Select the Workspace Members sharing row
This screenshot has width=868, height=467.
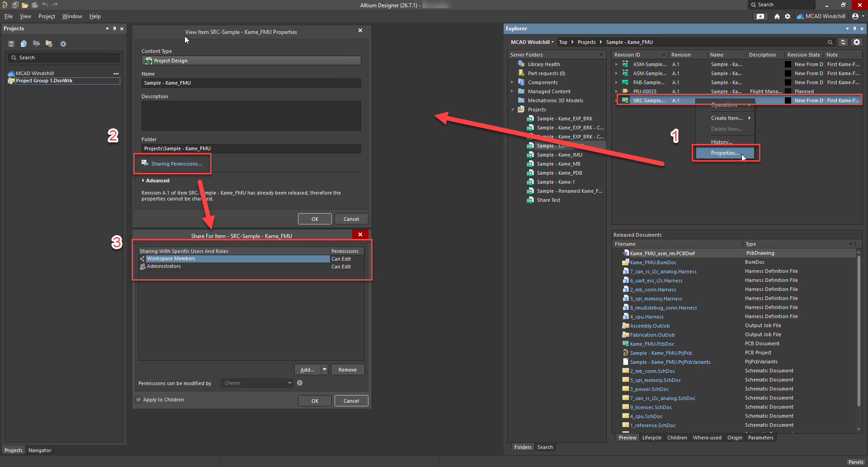[x=251, y=259]
